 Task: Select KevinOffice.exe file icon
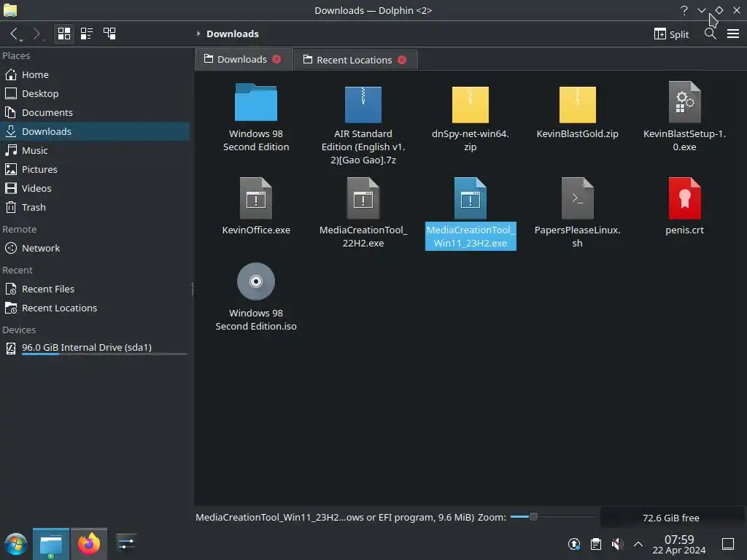256,198
